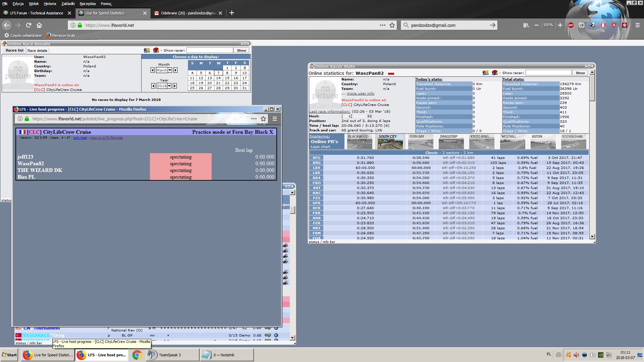Image resolution: width=644 pixels, height=362 pixels.
Task: Click the Firefox home button
Action: (x=39, y=25)
